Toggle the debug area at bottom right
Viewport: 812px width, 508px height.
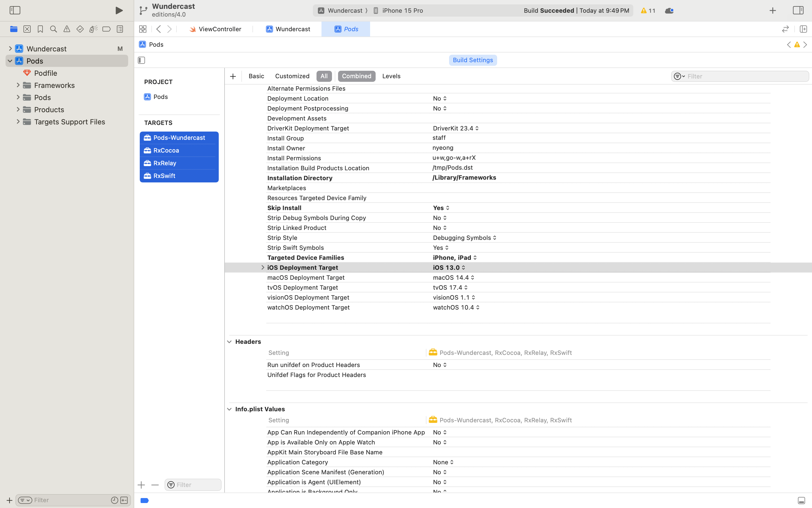(801, 501)
